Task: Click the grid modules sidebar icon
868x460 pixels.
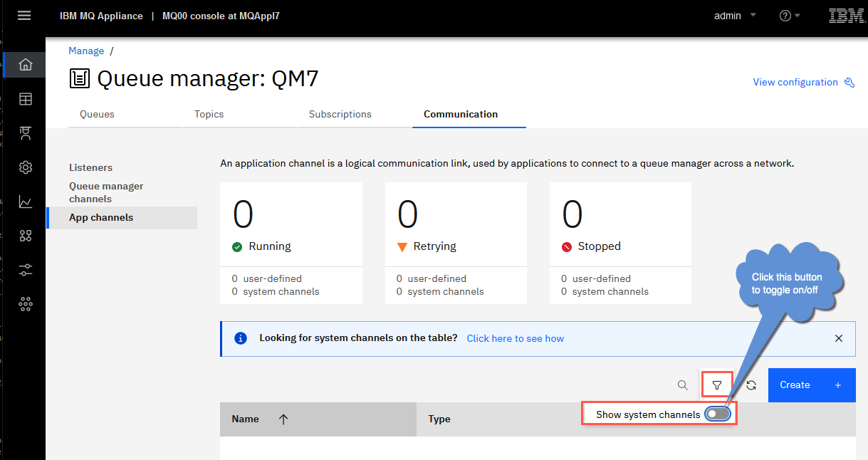Action: click(x=26, y=236)
